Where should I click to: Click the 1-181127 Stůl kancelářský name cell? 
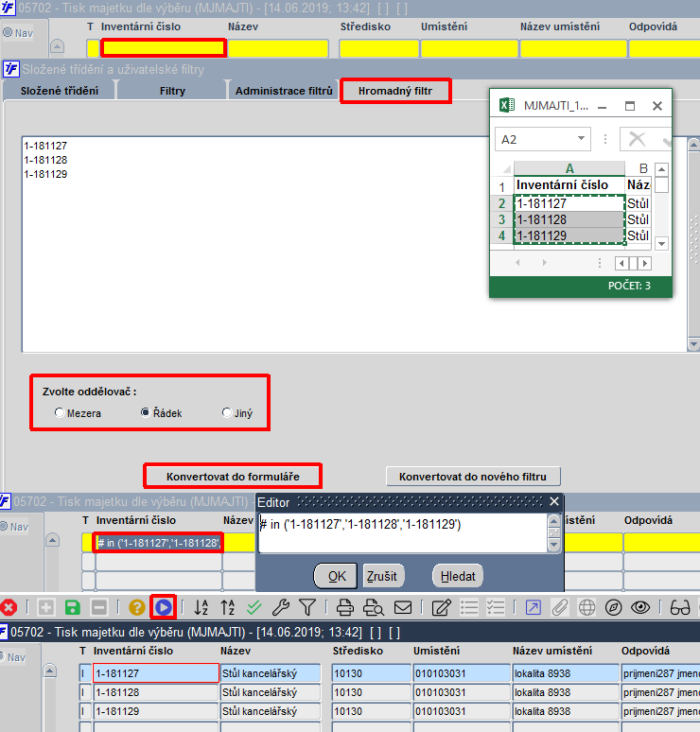tap(271, 673)
